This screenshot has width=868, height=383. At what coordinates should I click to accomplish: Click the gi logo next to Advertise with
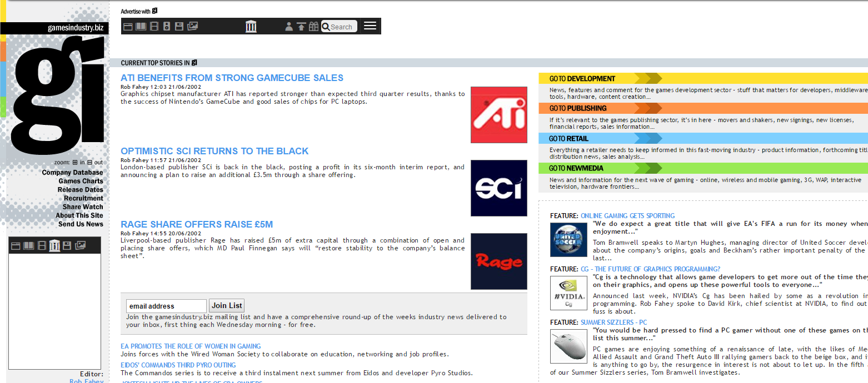tap(155, 11)
